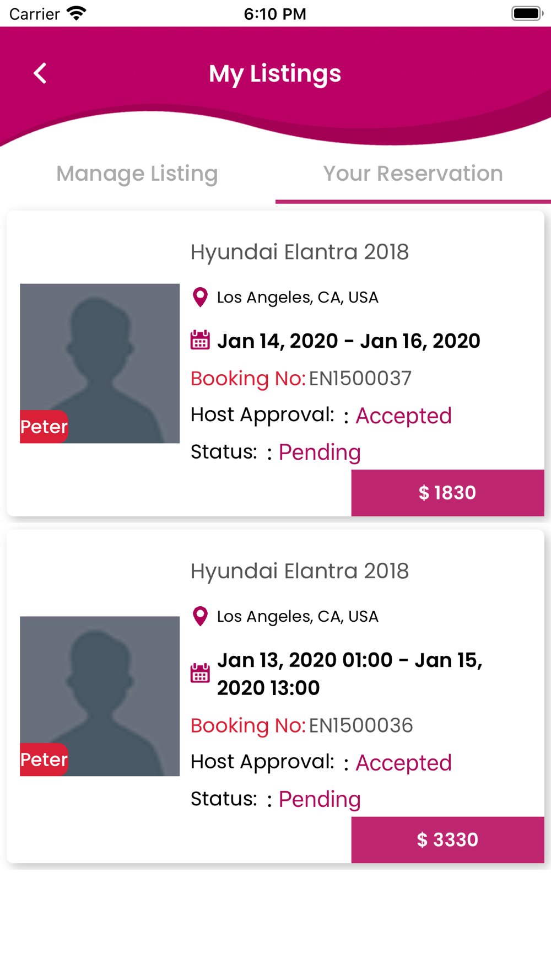
Task: Open Peter's profile photo on first reservation
Action: click(x=100, y=353)
